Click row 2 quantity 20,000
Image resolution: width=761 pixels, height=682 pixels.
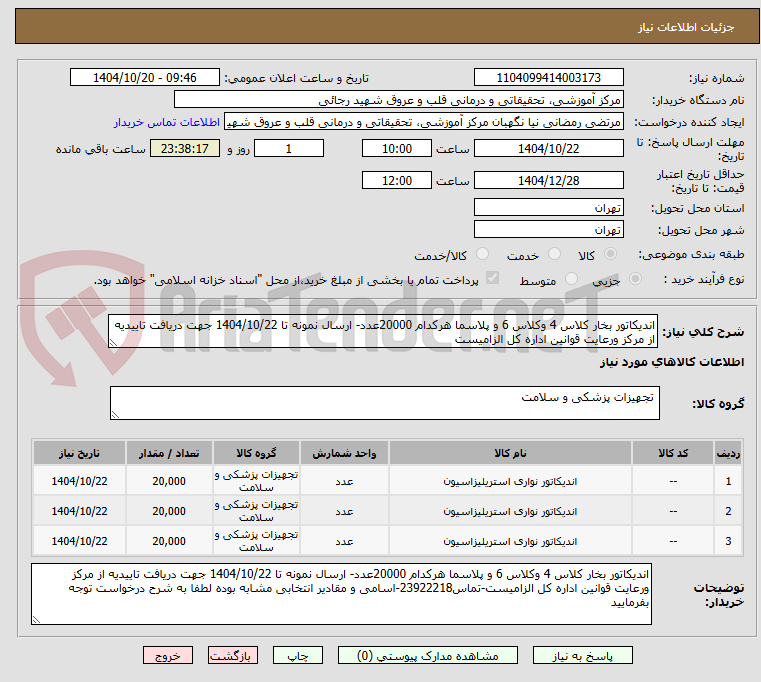(x=169, y=511)
